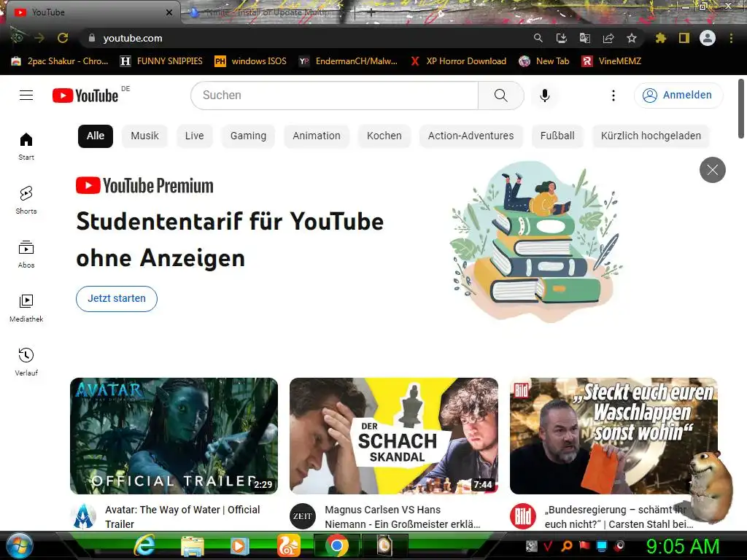Go to Start in the sidebar
The image size is (747, 560).
[26, 146]
